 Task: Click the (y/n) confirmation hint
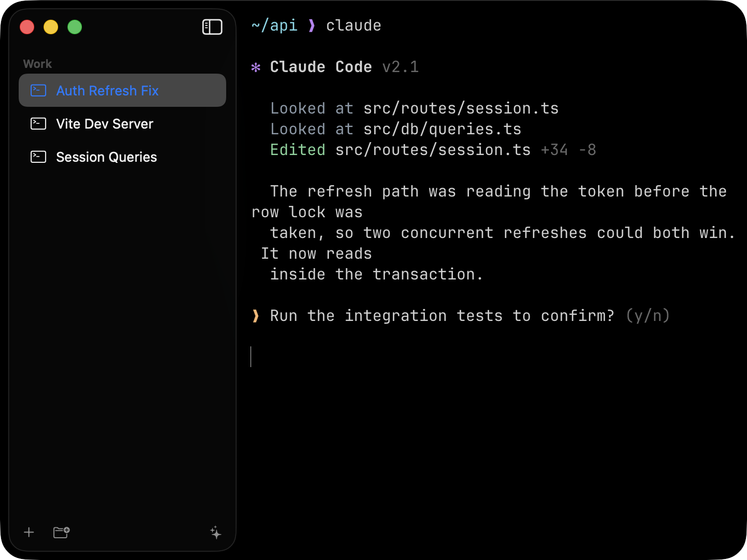648,316
